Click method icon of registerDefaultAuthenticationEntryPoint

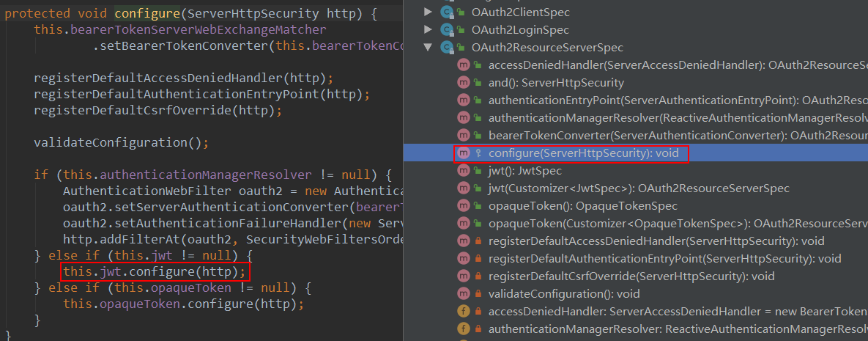[464, 258]
